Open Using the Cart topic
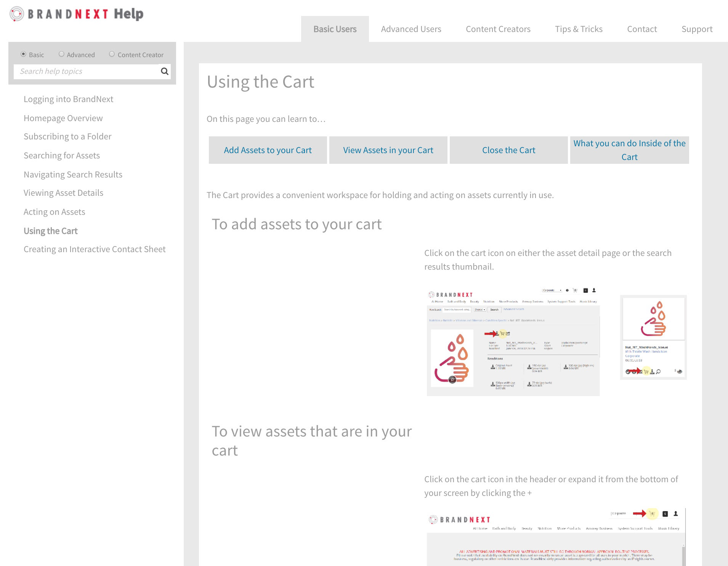The height and width of the screenshot is (566, 728). pyautogui.click(x=51, y=231)
